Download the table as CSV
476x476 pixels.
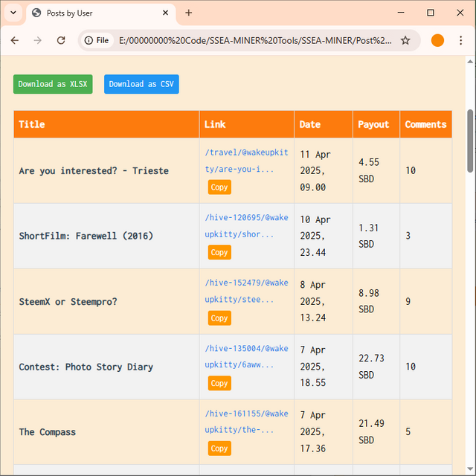[141, 84]
